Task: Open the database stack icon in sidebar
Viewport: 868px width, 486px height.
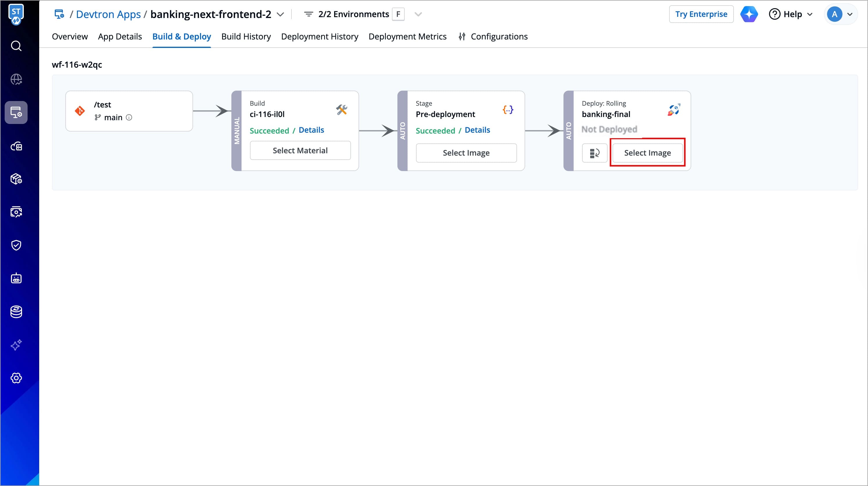Action: 16,312
